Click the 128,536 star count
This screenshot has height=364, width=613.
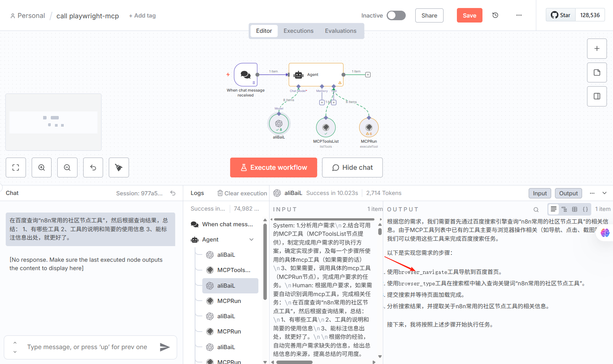pyautogui.click(x=590, y=15)
